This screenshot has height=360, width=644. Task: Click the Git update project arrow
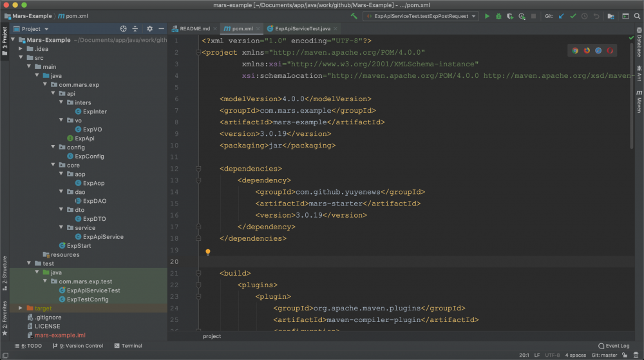(562, 16)
